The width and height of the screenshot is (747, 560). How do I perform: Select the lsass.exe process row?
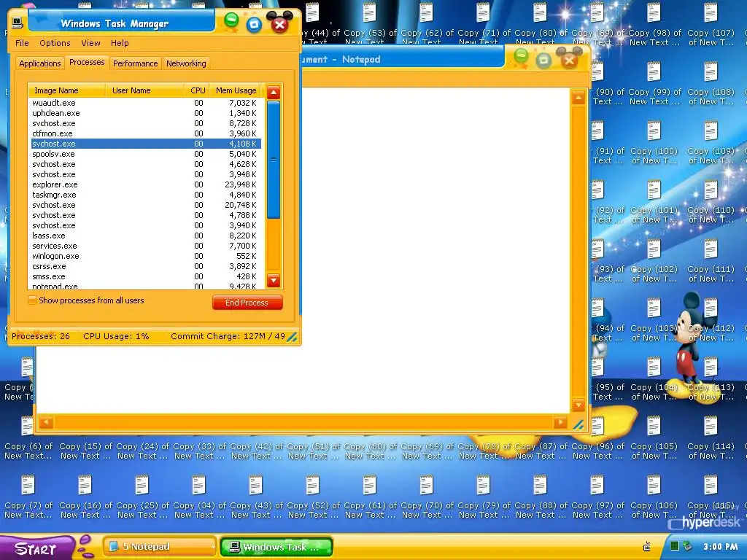[145, 236]
